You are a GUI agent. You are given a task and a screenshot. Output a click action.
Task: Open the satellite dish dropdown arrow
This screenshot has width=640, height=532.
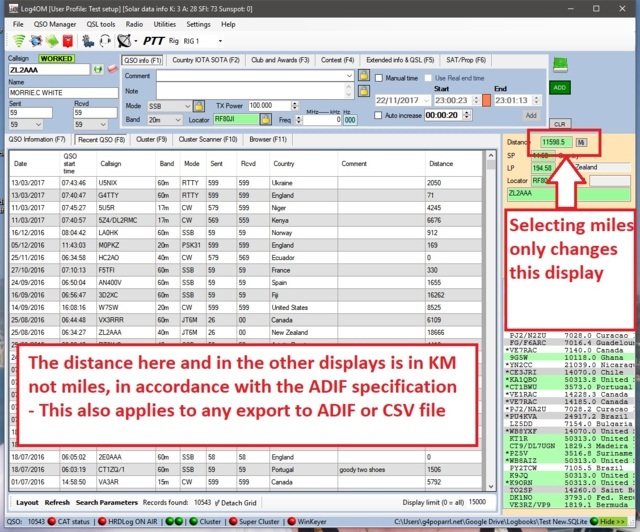[136, 41]
